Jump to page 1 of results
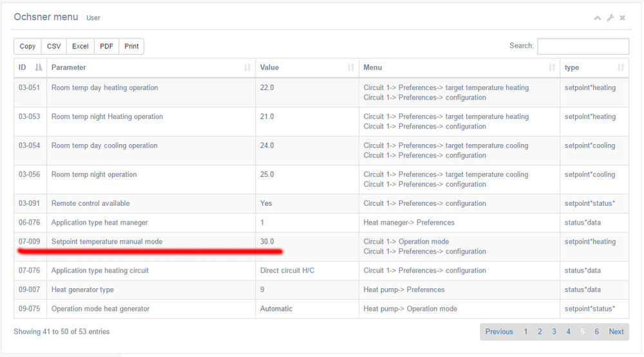The image size is (644, 357). point(526,332)
